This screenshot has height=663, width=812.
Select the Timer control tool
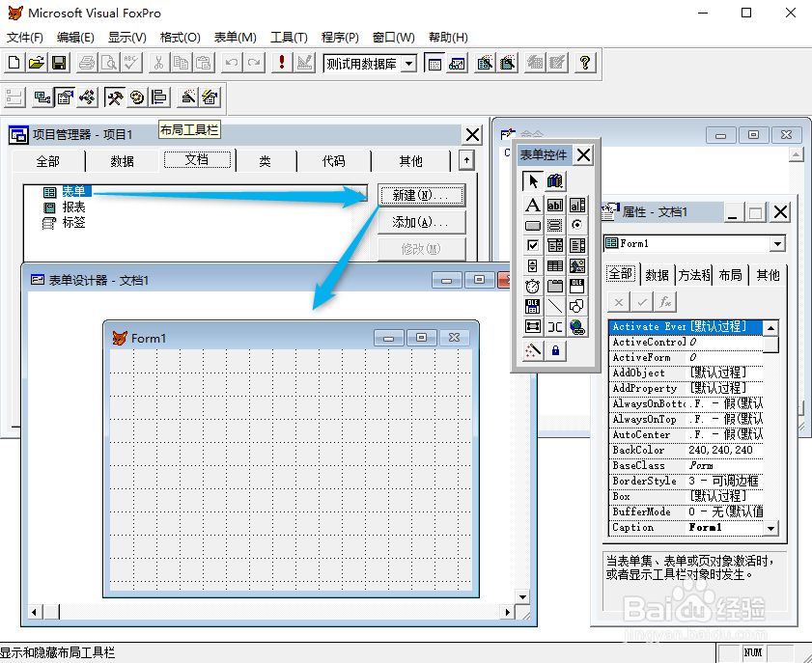coord(533,286)
